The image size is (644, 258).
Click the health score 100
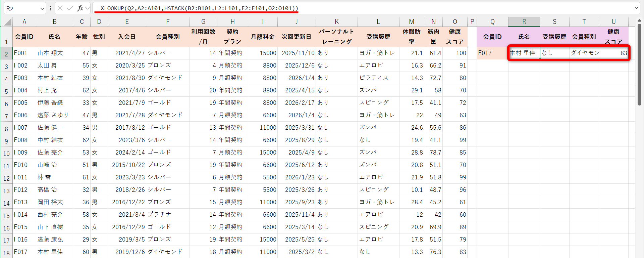pyautogui.click(x=461, y=53)
